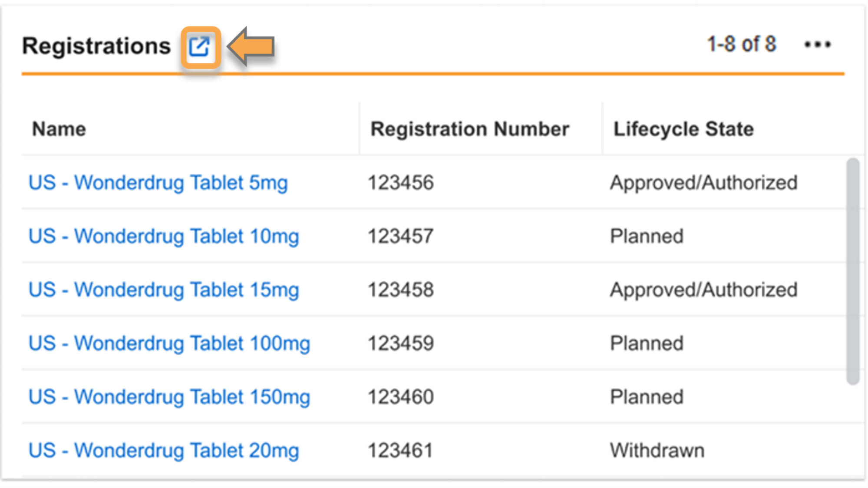Open the three-dot actions menu

pyautogui.click(x=817, y=44)
